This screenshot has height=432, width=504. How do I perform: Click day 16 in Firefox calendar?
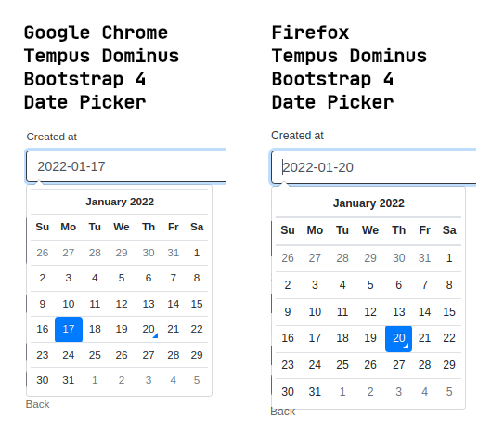[x=288, y=338]
